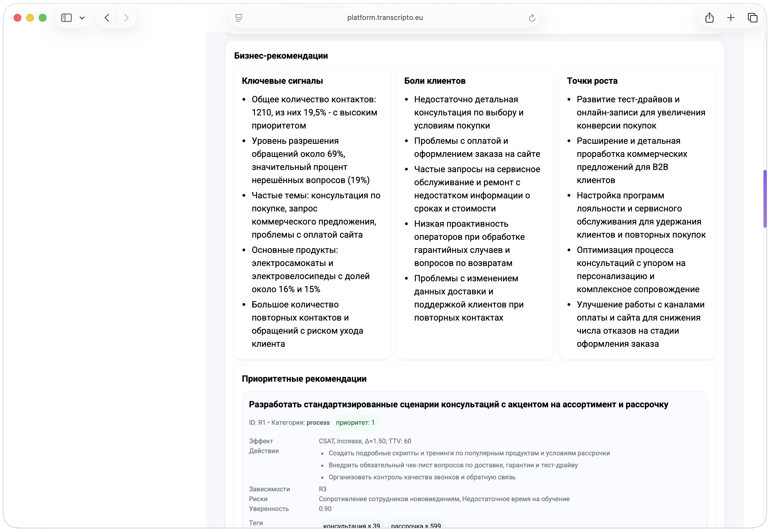This screenshot has height=532, width=770.
Task: Click the "Разработать стандартизированные сценарии" recommendation title
Action: coord(458,404)
